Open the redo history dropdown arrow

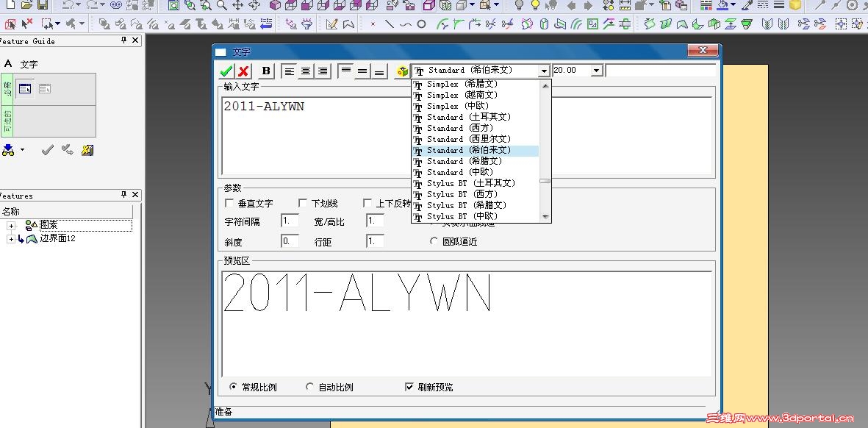104,5
